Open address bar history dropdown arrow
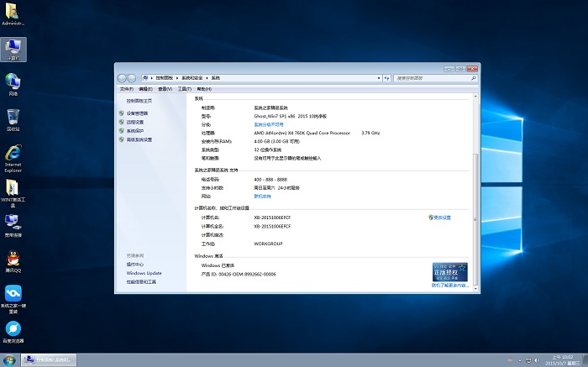 pyautogui.click(x=378, y=78)
